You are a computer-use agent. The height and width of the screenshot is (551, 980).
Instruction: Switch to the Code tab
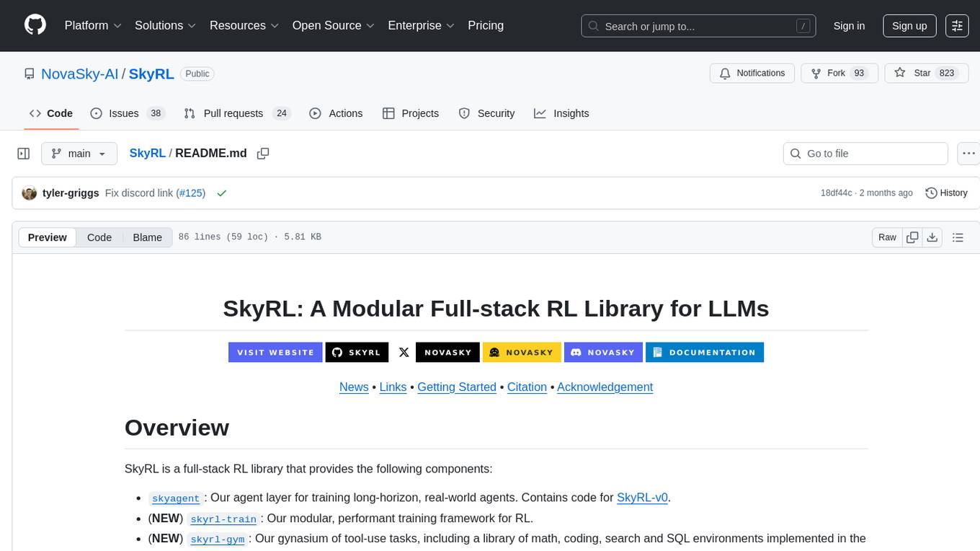click(x=51, y=113)
